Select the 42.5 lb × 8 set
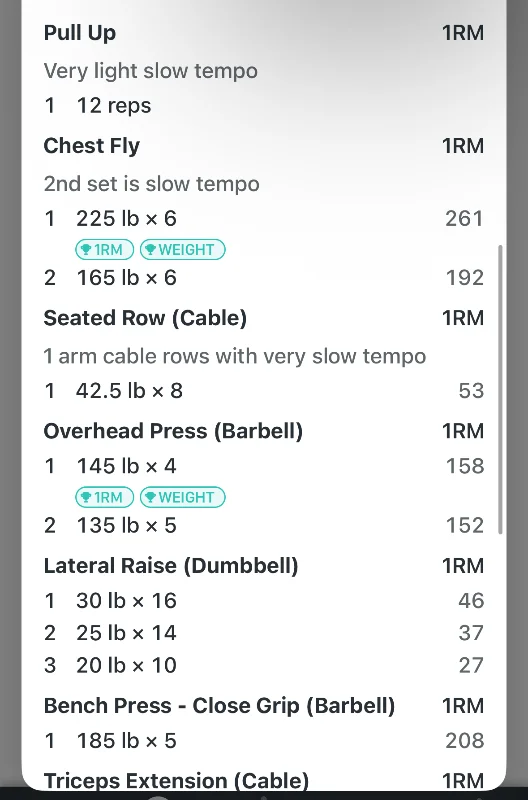The image size is (528, 800). click(264, 391)
